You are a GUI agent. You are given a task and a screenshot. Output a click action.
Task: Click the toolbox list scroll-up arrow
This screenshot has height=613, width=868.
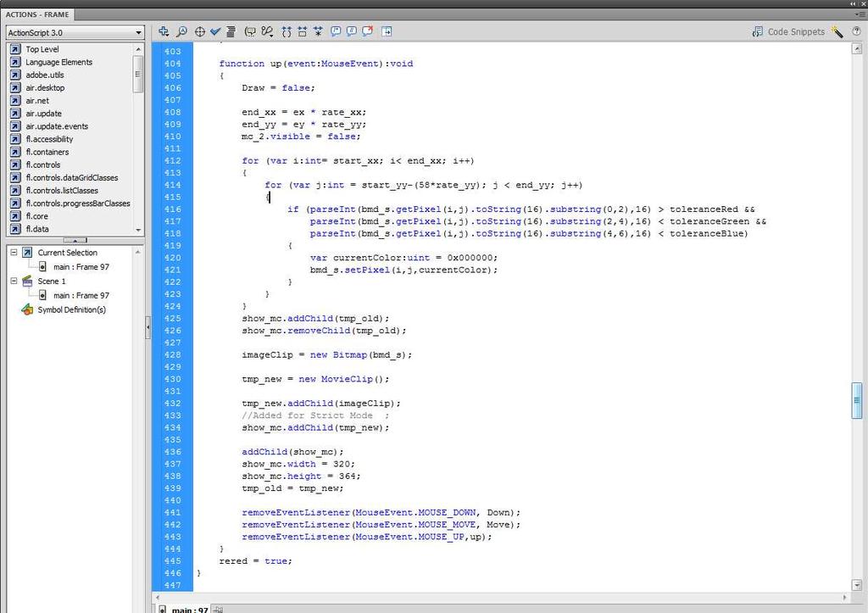[x=138, y=48]
